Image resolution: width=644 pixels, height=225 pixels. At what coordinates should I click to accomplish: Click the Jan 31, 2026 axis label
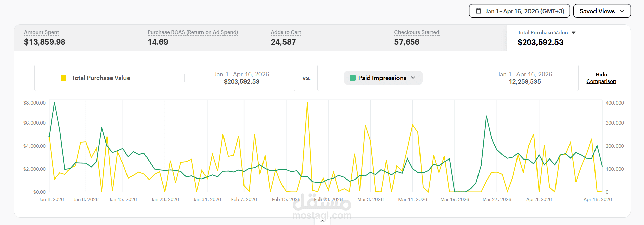pyautogui.click(x=207, y=199)
